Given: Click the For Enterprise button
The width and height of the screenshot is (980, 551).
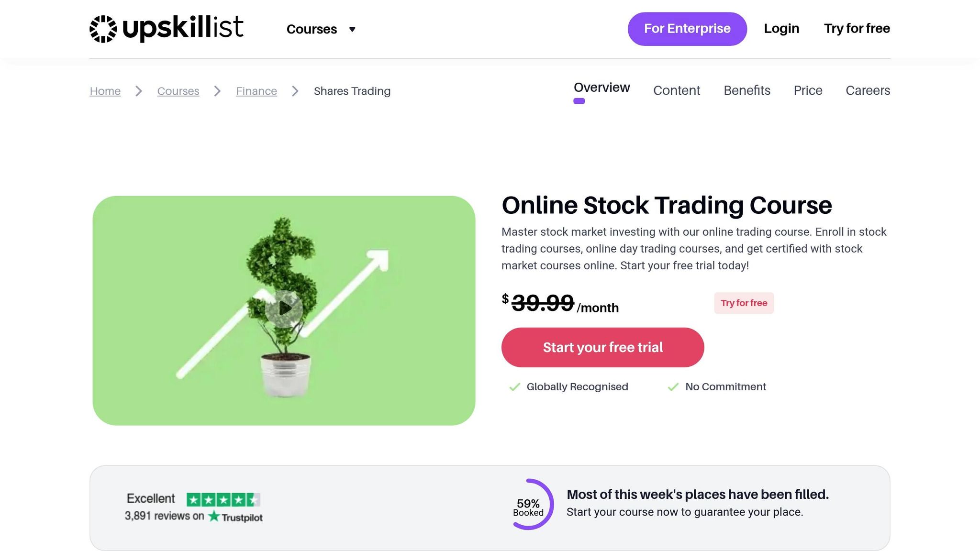Looking at the screenshot, I should (687, 29).
